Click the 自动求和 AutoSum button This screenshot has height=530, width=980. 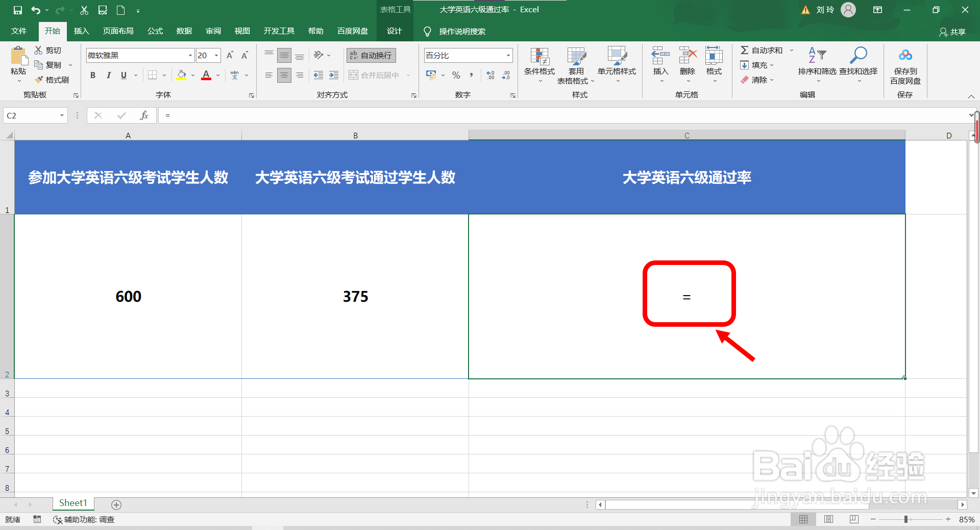point(762,50)
